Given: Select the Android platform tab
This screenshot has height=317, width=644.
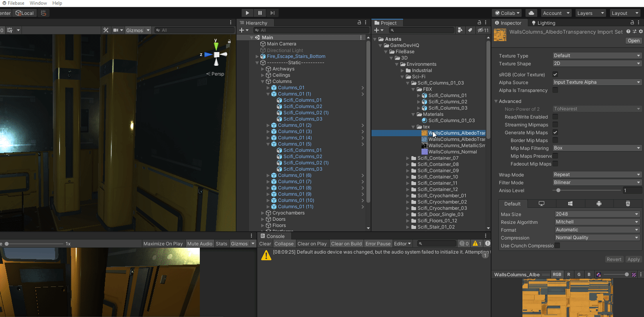Looking at the screenshot, I should tap(599, 204).
